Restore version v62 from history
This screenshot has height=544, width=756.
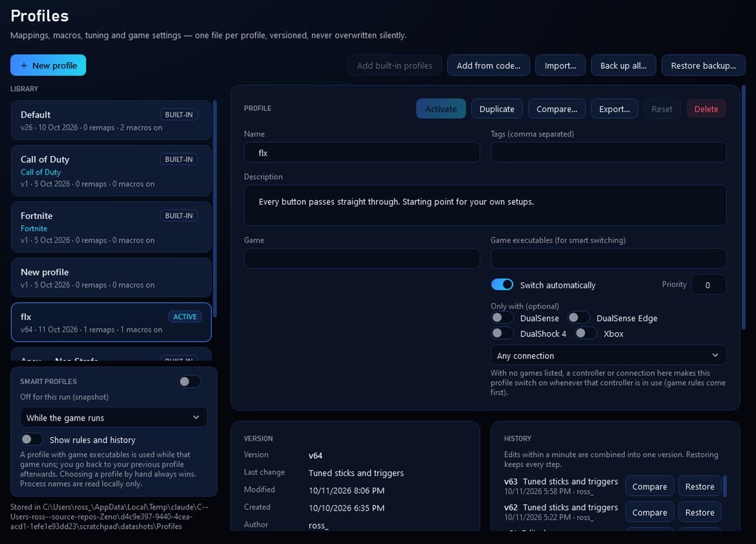(x=700, y=512)
